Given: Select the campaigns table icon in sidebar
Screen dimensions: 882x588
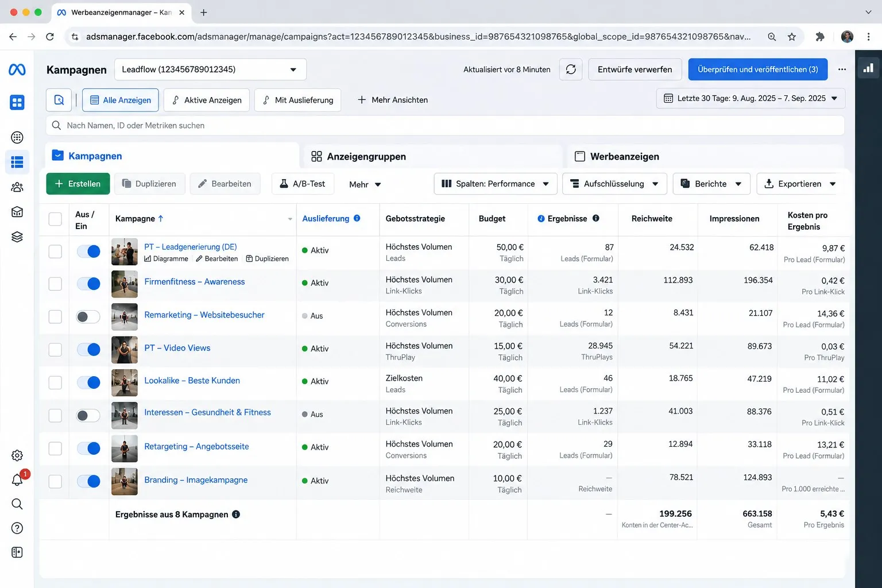Looking at the screenshot, I should (17, 162).
